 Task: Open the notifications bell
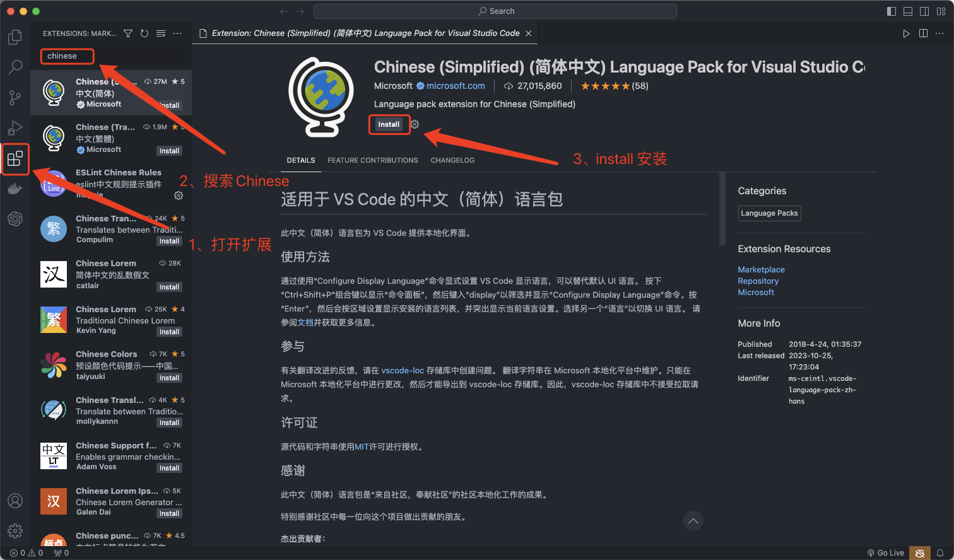point(940,553)
